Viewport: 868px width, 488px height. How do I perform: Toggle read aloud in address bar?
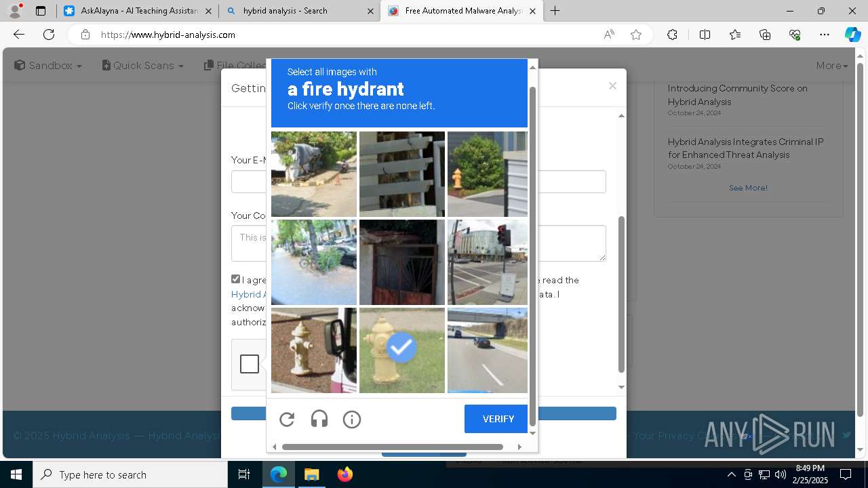click(x=609, y=35)
